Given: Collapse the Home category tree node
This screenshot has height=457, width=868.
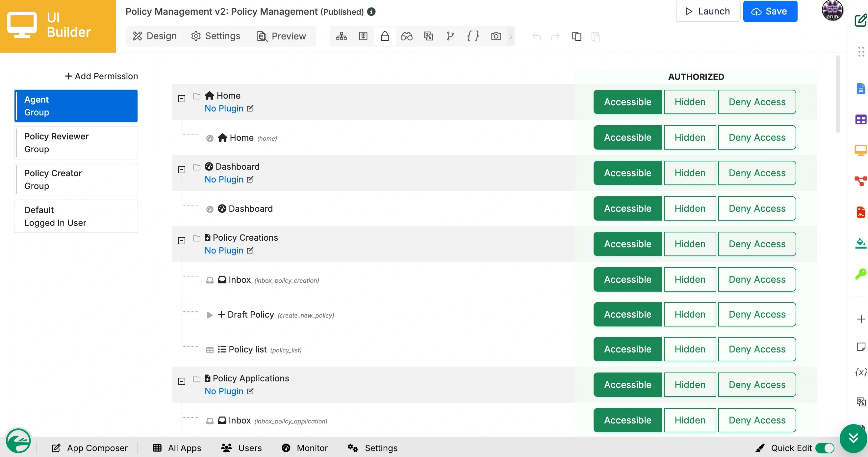Looking at the screenshot, I should (182, 98).
